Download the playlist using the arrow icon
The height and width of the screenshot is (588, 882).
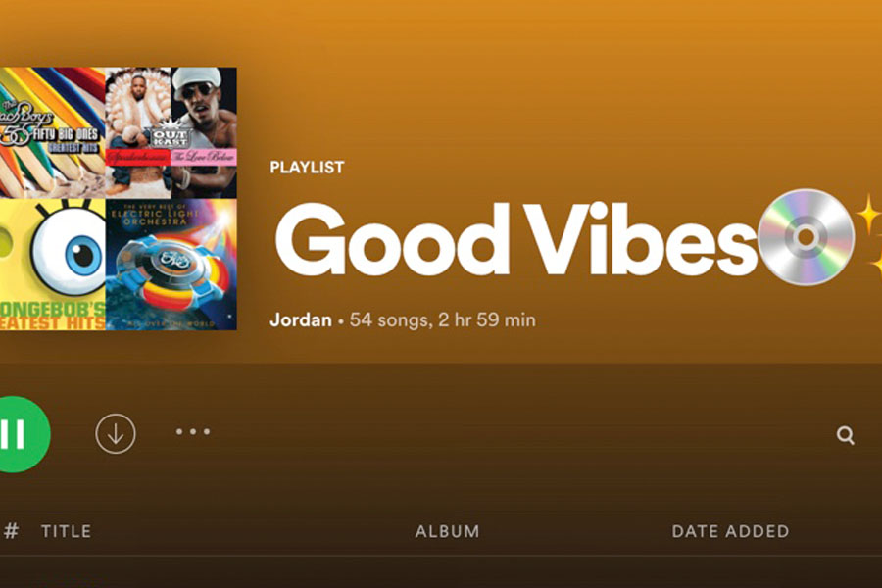click(x=116, y=434)
